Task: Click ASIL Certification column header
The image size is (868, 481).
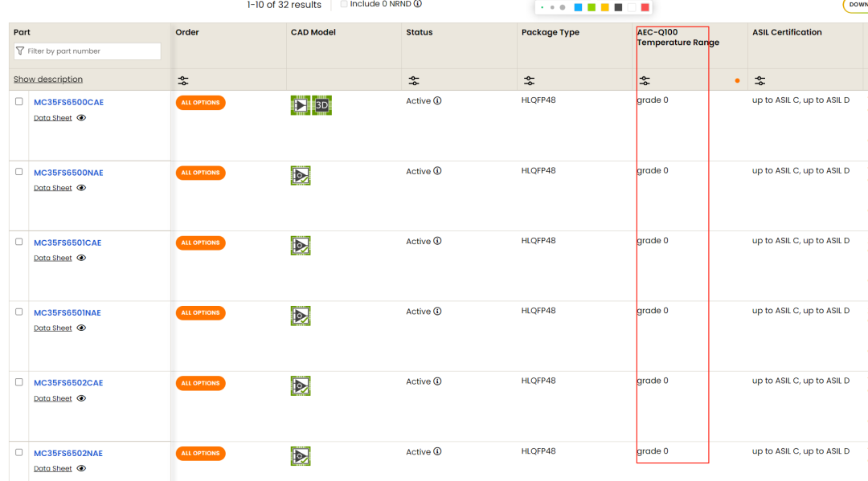Action: (x=787, y=32)
